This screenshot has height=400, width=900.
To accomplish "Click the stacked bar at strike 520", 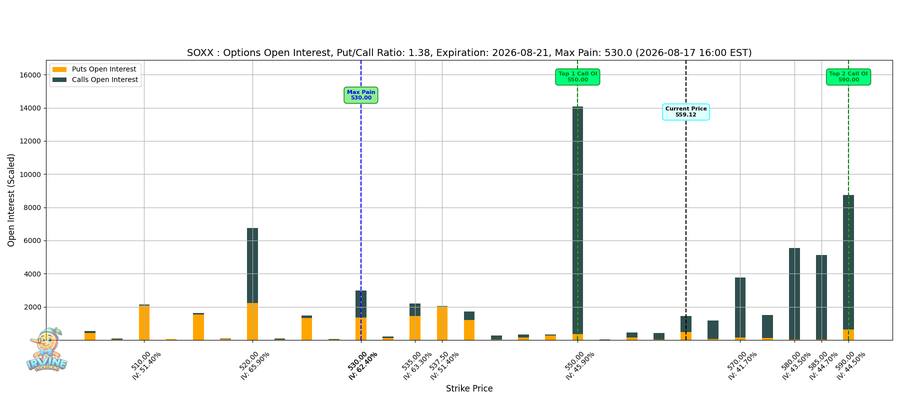I will 253,284.
